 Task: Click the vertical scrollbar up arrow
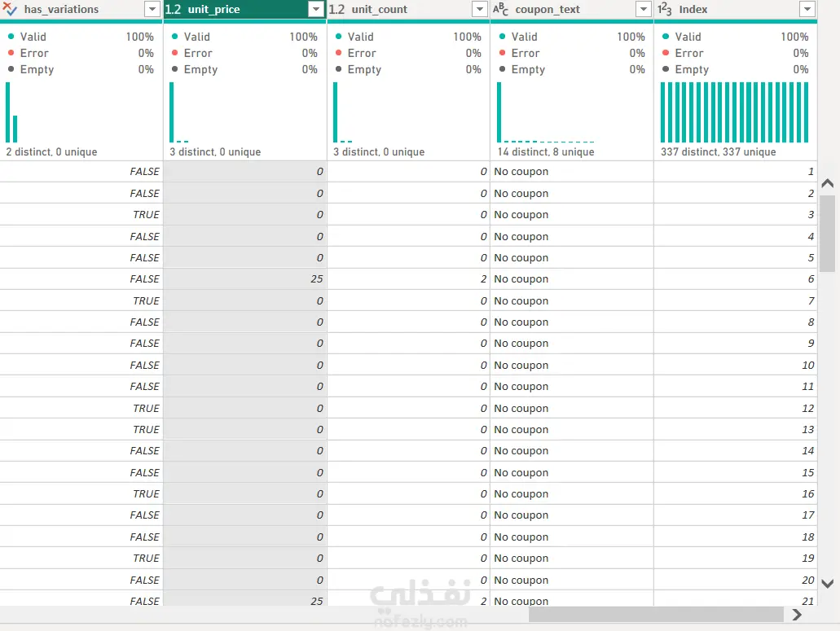coord(828,183)
